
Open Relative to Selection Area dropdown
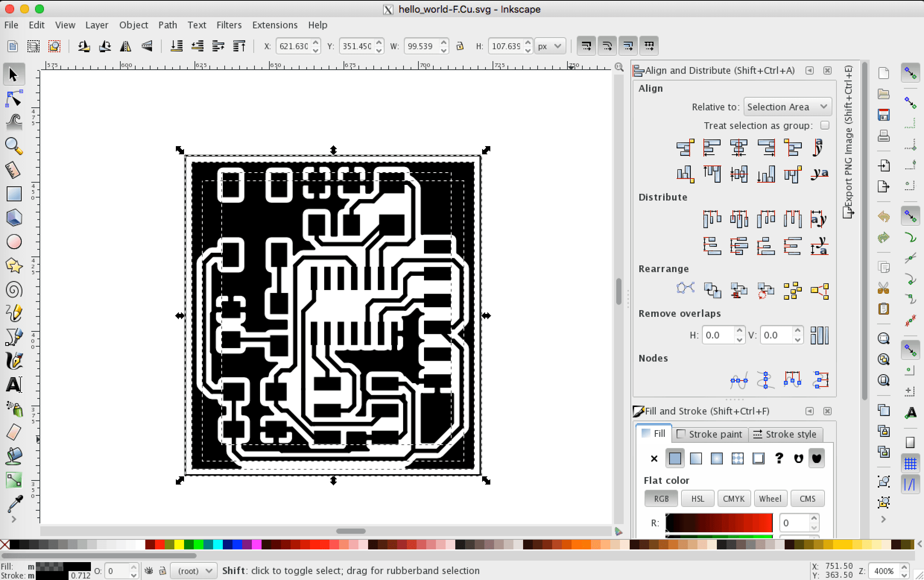[788, 107]
